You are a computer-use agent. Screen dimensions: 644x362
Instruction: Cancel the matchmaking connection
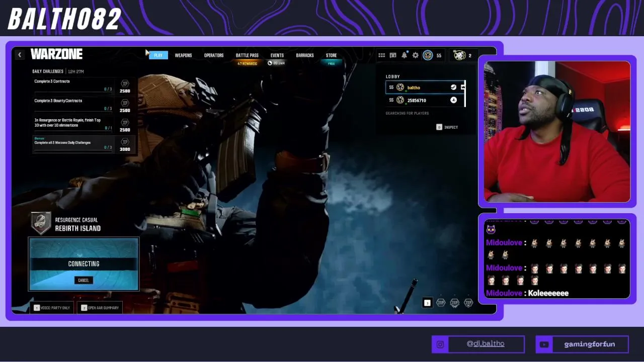(84, 281)
